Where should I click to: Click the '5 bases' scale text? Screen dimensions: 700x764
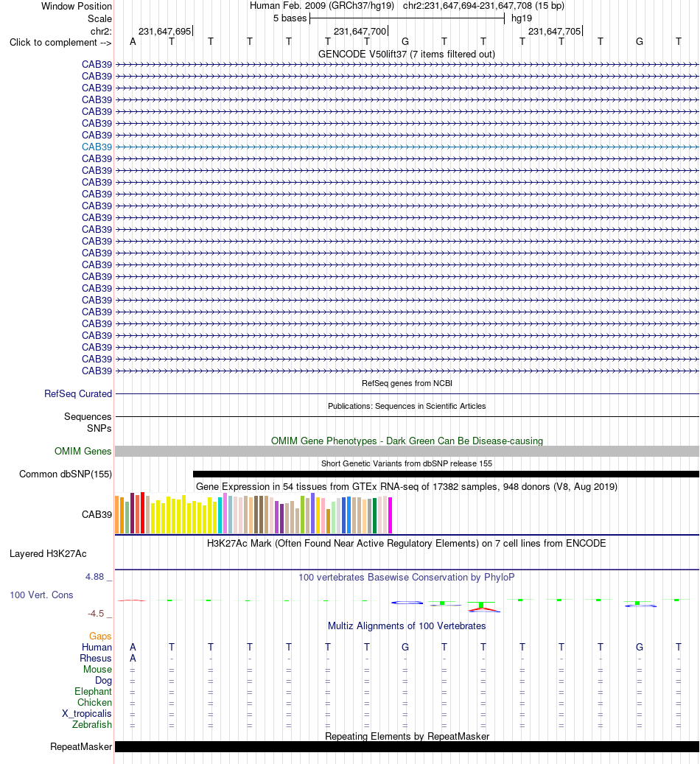coord(290,18)
